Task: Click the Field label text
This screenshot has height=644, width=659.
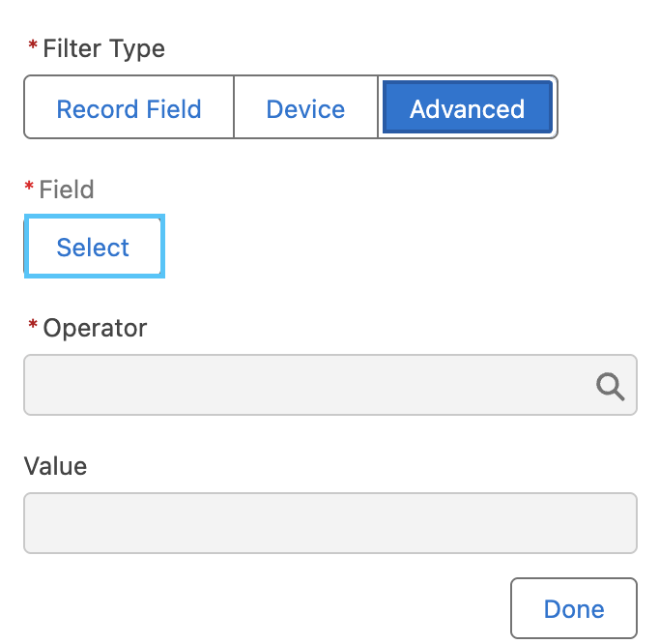Action: click(67, 190)
